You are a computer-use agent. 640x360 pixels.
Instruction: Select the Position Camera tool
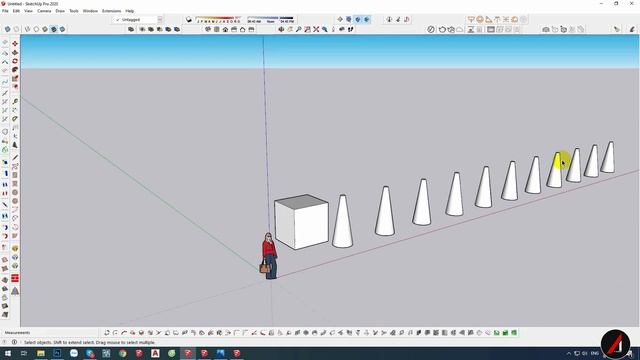[x=333, y=29]
